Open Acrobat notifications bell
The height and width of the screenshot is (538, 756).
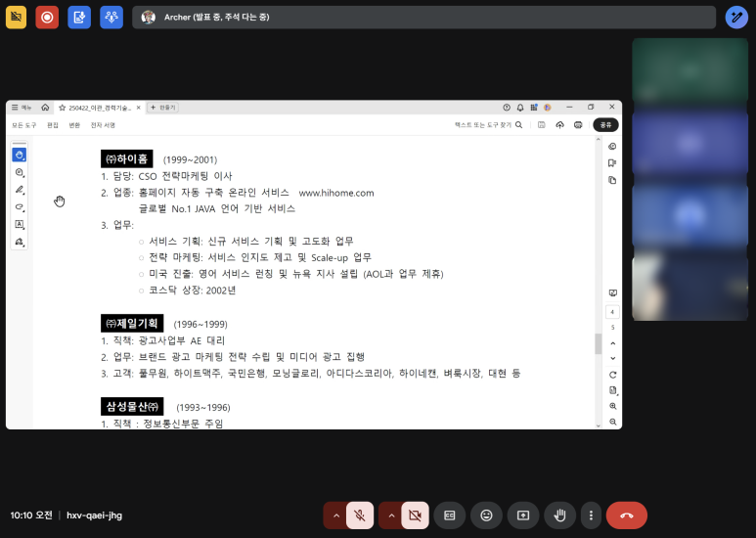pyautogui.click(x=520, y=108)
